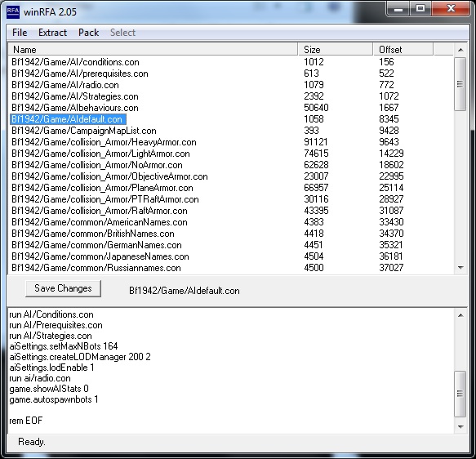Sort file list by Size column header
This screenshot has height=459, width=476.
coord(336,50)
